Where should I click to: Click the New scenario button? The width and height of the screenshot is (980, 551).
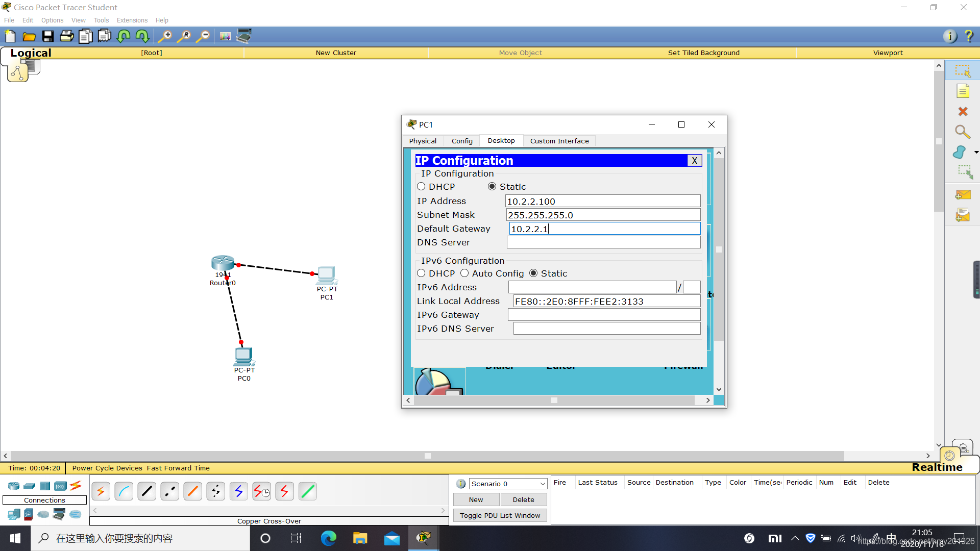click(x=476, y=499)
